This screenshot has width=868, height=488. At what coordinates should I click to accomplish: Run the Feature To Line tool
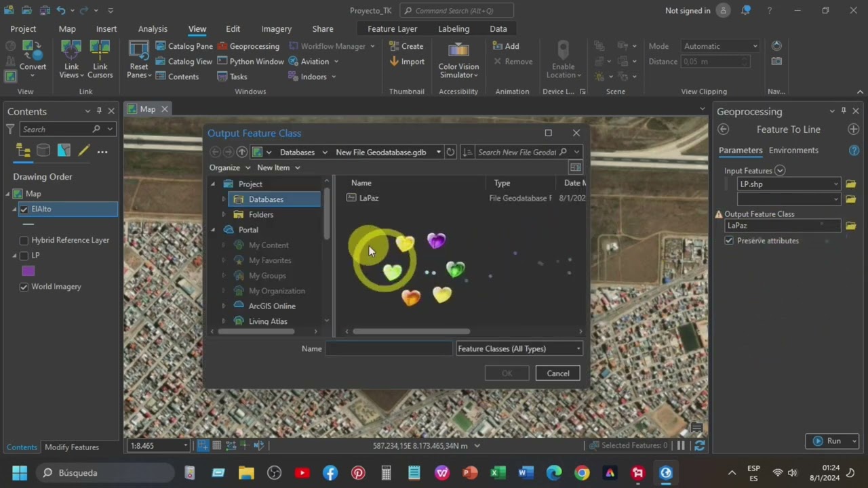[x=827, y=441]
